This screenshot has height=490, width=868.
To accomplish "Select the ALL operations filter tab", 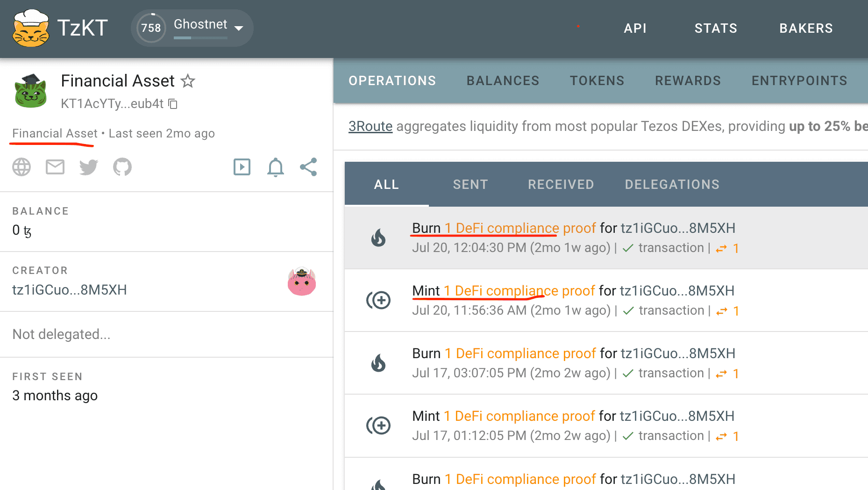I will pyautogui.click(x=386, y=184).
